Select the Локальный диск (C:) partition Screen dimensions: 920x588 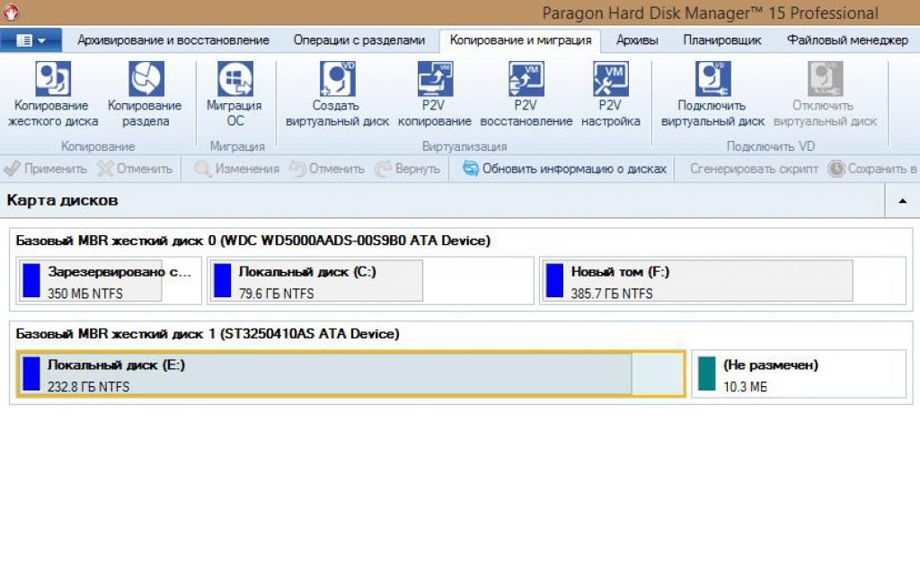(314, 281)
